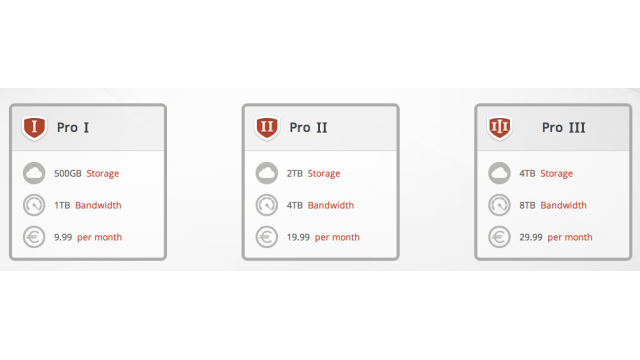Screen dimensions: 640x360
Task: Click the euro price icon in Pro II
Action: click(267, 237)
